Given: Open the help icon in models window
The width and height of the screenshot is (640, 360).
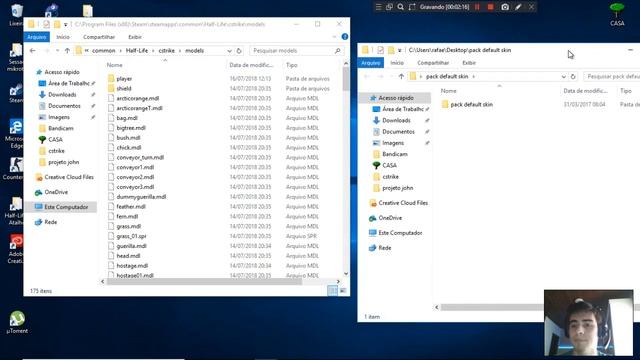Looking at the screenshot, I should [x=344, y=37].
